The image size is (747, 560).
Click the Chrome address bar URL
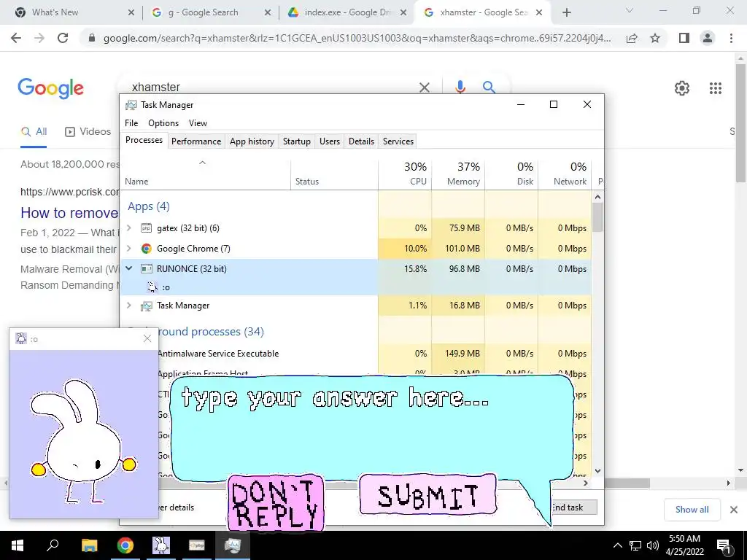(x=357, y=38)
